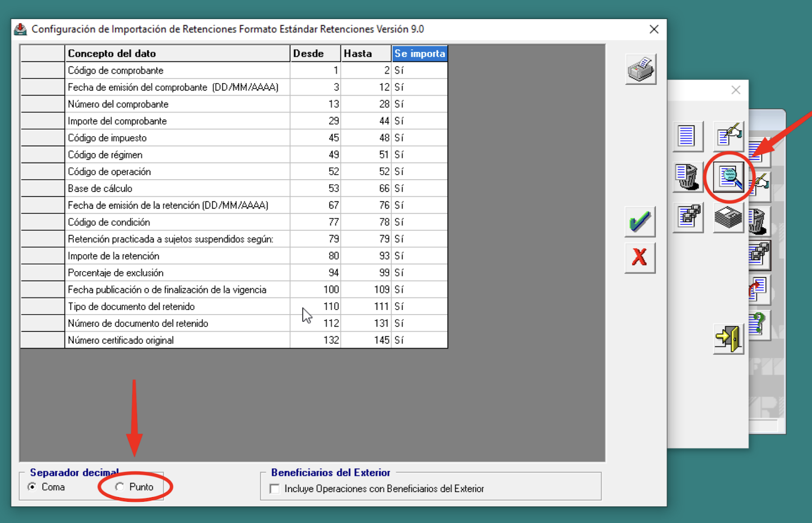Select Fecha de emisión del comprobante row
The height and width of the screenshot is (523, 812).
click(234, 87)
